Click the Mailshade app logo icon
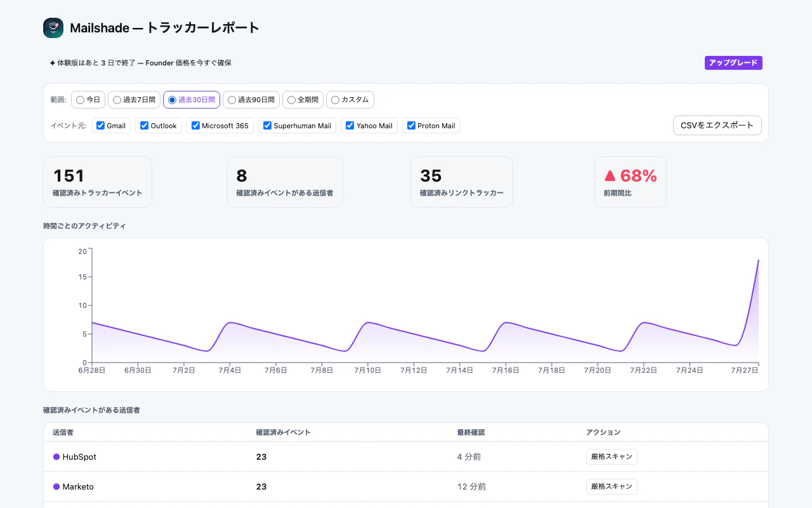The height and width of the screenshot is (508, 812). click(x=53, y=28)
